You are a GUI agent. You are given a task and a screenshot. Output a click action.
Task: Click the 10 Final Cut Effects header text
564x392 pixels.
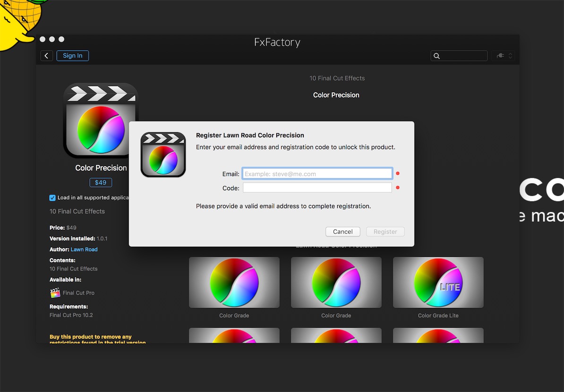click(x=337, y=78)
